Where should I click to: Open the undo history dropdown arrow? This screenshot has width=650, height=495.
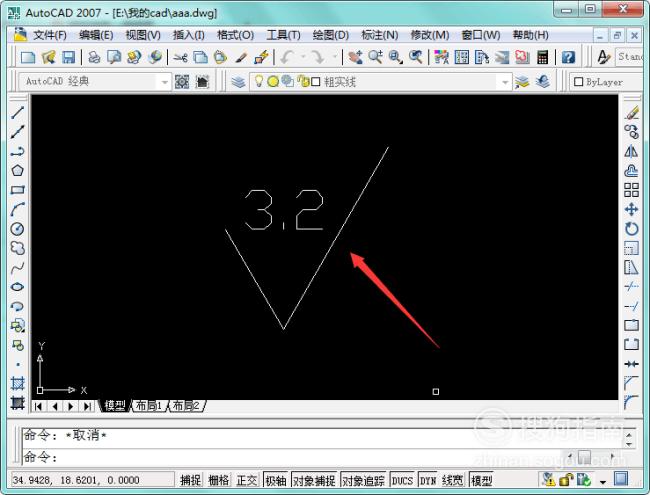tap(303, 57)
